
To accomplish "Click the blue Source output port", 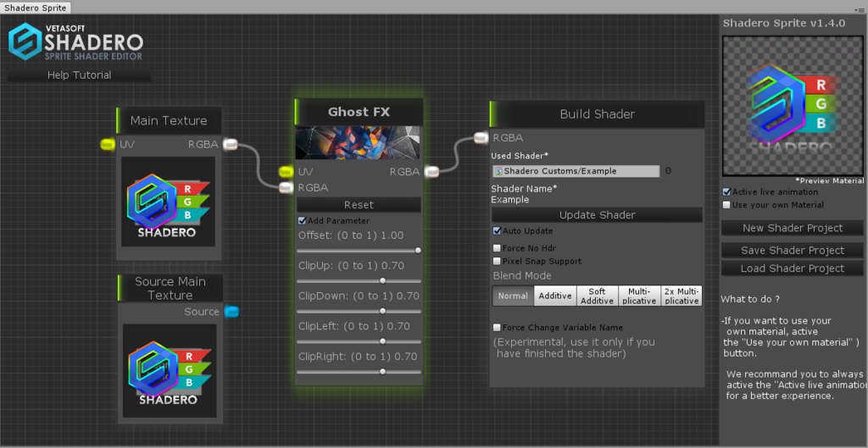I will click(x=231, y=312).
